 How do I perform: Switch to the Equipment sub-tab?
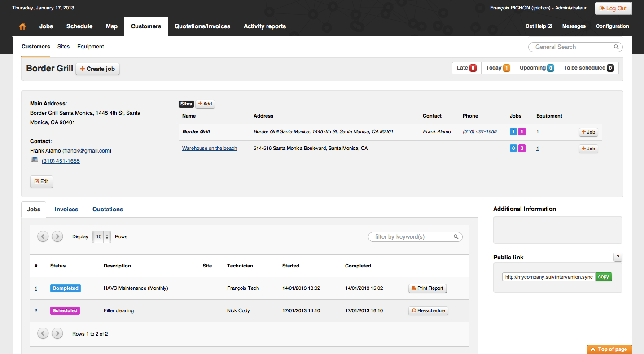tap(90, 47)
